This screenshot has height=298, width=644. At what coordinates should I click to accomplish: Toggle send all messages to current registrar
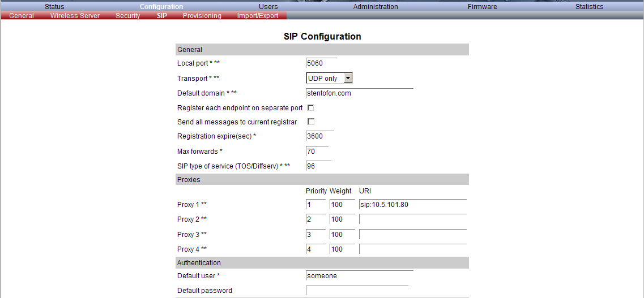(x=310, y=122)
